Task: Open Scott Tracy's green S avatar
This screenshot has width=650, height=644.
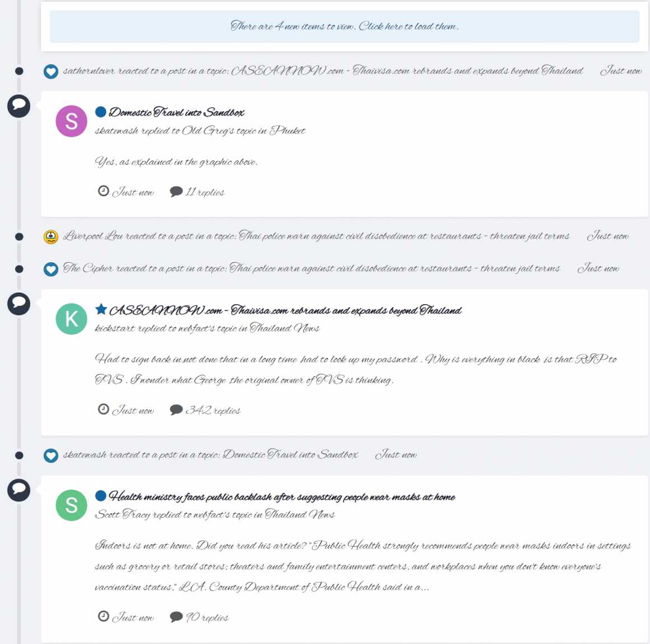Action: coord(72,505)
